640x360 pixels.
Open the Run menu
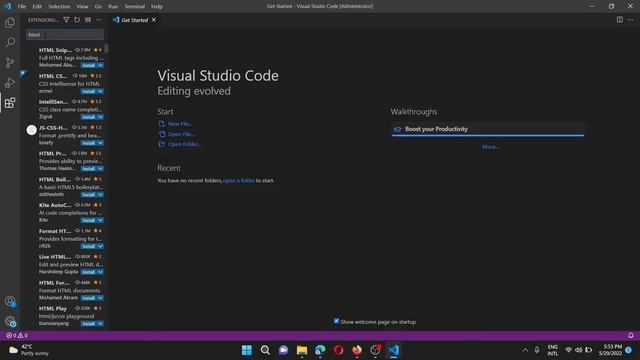[x=113, y=6]
